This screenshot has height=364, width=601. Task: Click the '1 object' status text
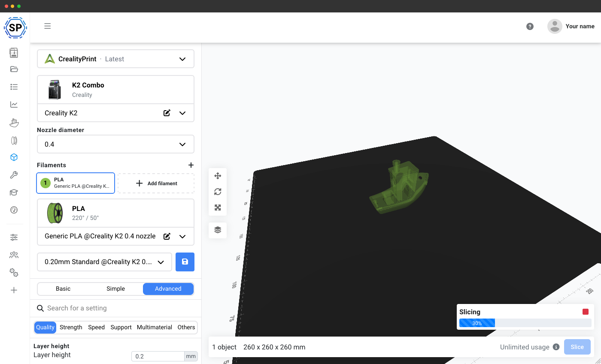(x=225, y=347)
